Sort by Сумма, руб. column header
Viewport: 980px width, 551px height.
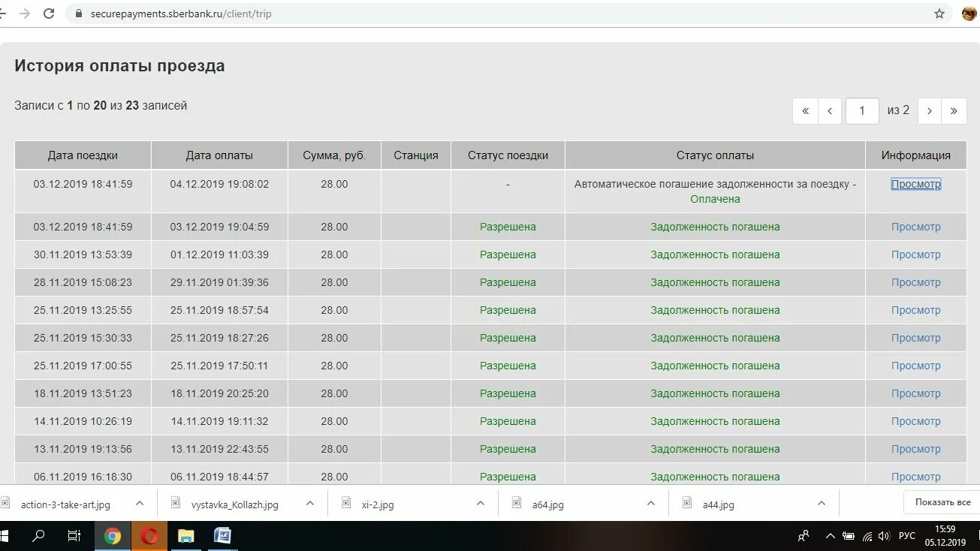coord(334,155)
